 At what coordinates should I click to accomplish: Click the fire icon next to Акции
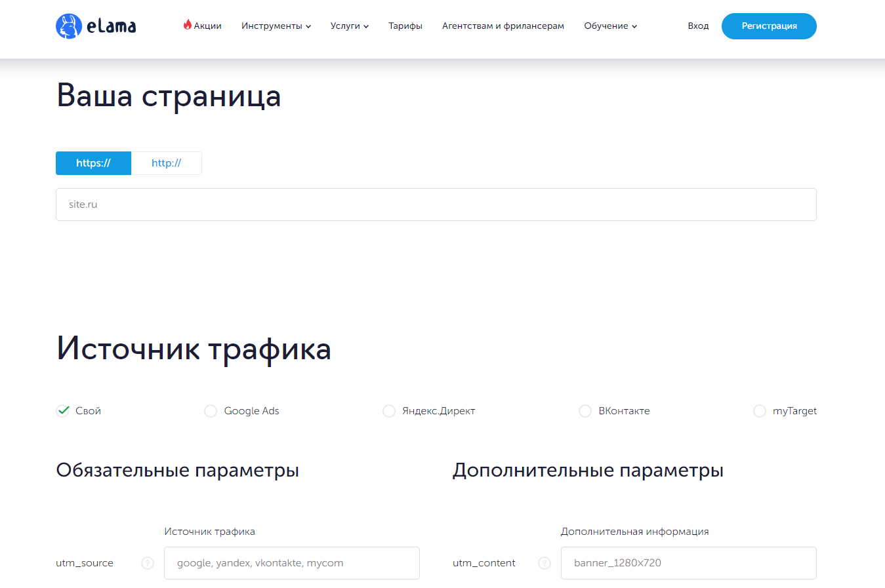[188, 25]
